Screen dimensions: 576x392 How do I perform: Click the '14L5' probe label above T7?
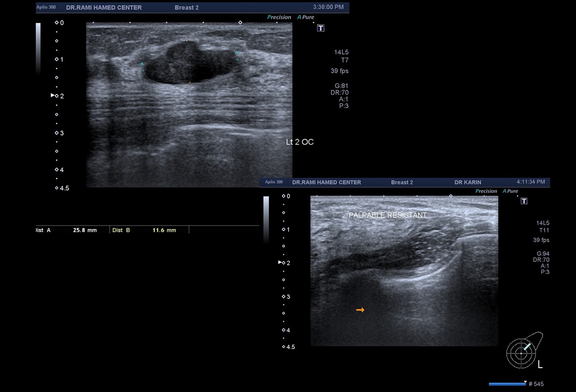coord(341,52)
